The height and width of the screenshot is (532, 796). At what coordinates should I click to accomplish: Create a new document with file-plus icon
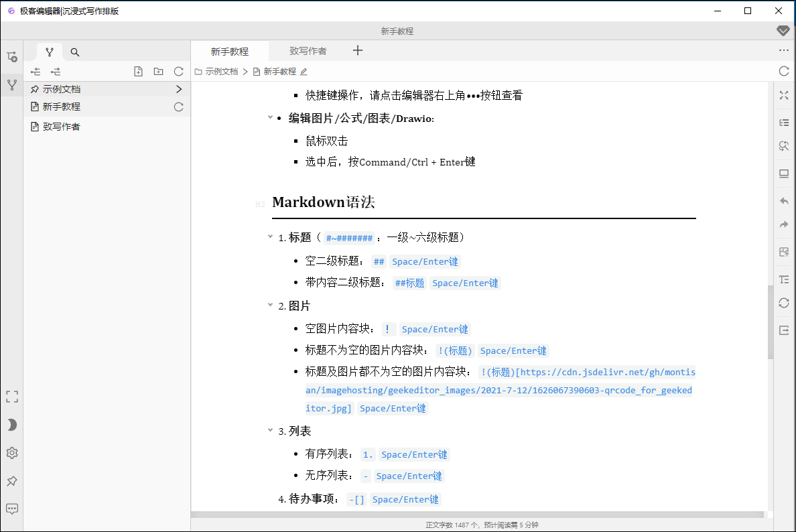click(x=138, y=72)
